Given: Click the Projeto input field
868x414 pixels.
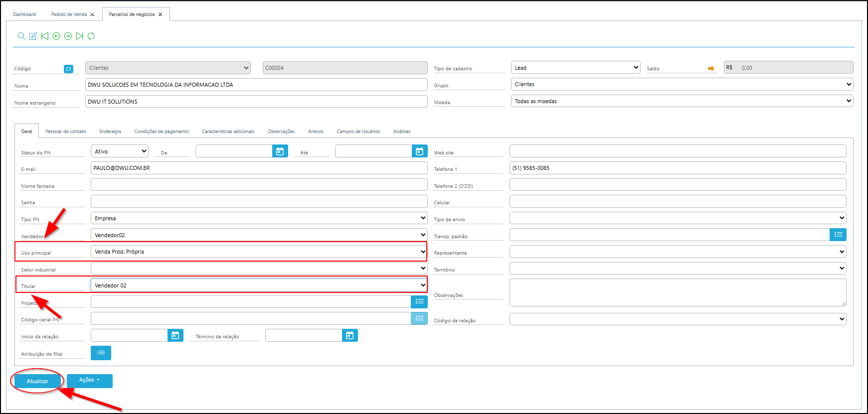Looking at the screenshot, I should tap(251, 301).
